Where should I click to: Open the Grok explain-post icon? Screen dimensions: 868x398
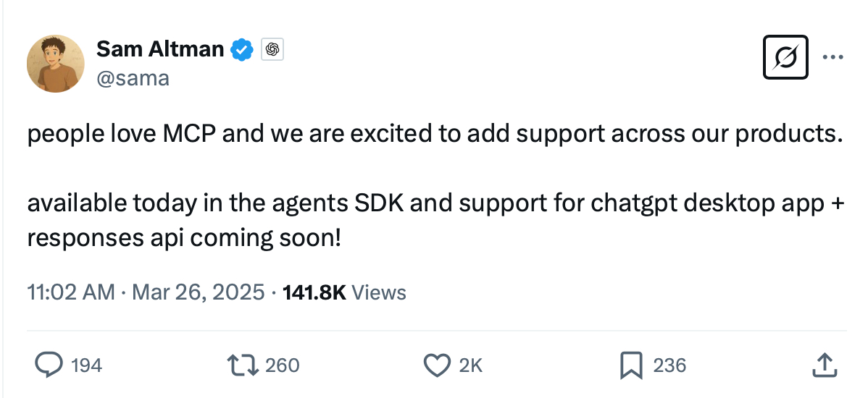point(786,57)
